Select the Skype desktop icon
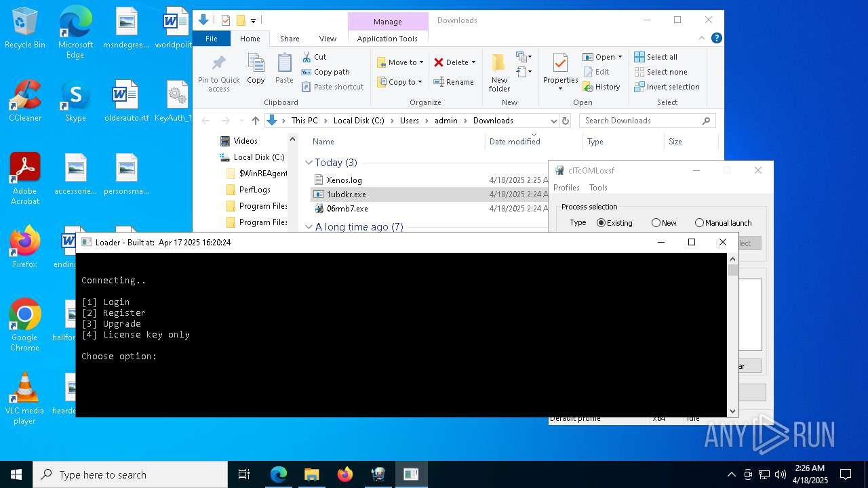Viewport: 868px width, 488px height. [75, 101]
